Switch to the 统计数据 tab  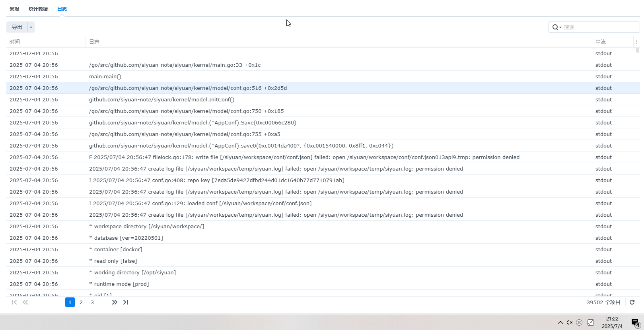[x=38, y=9]
